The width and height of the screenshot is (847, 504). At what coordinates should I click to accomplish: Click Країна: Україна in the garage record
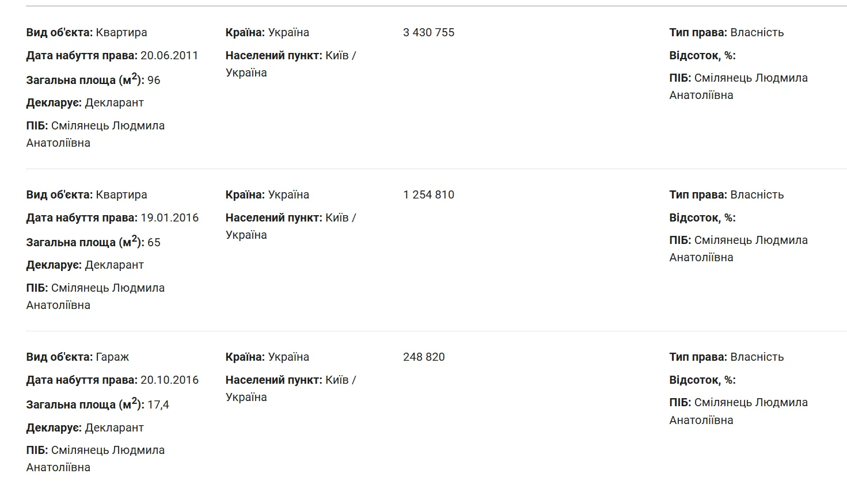pos(267,357)
